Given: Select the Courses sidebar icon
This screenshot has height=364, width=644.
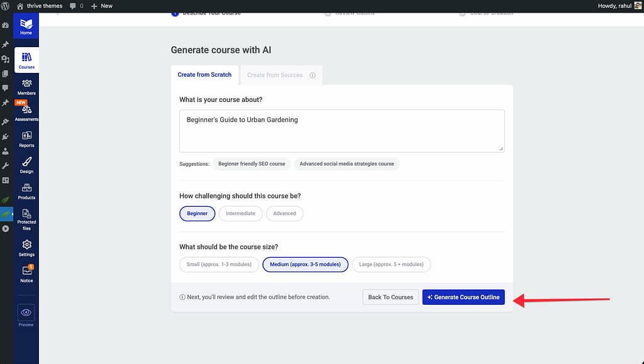Looking at the screenshot, I should click(x=26, y=60).
